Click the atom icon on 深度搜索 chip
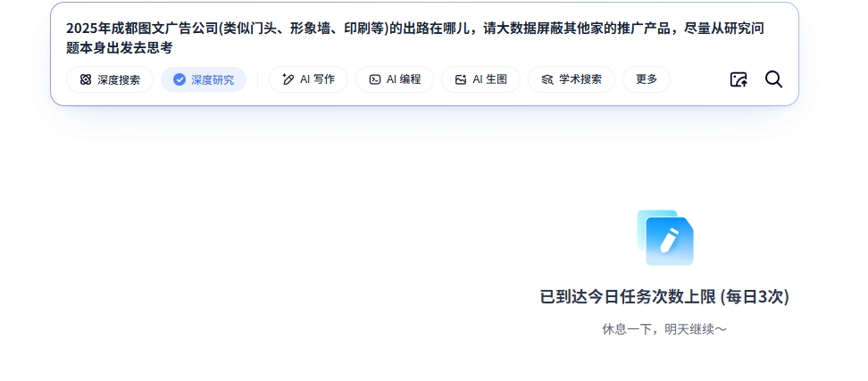The width and height of the screenshot is (868, 381). point(86,79)
